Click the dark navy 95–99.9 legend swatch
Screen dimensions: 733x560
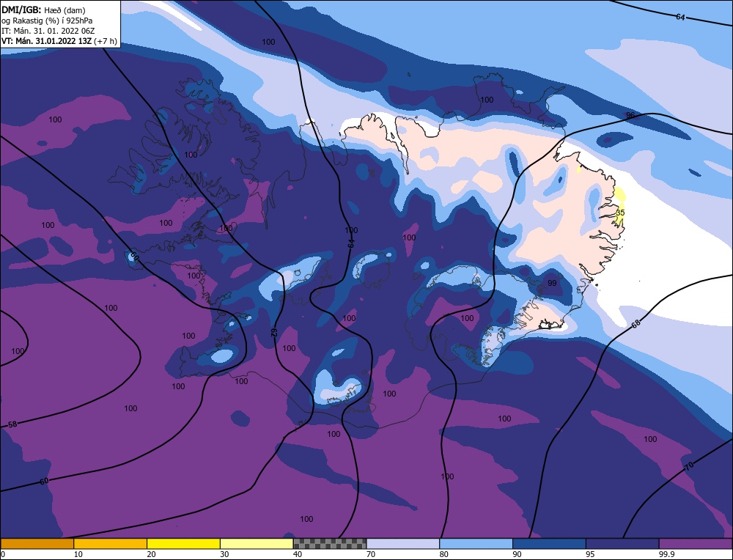coord(622,544)
